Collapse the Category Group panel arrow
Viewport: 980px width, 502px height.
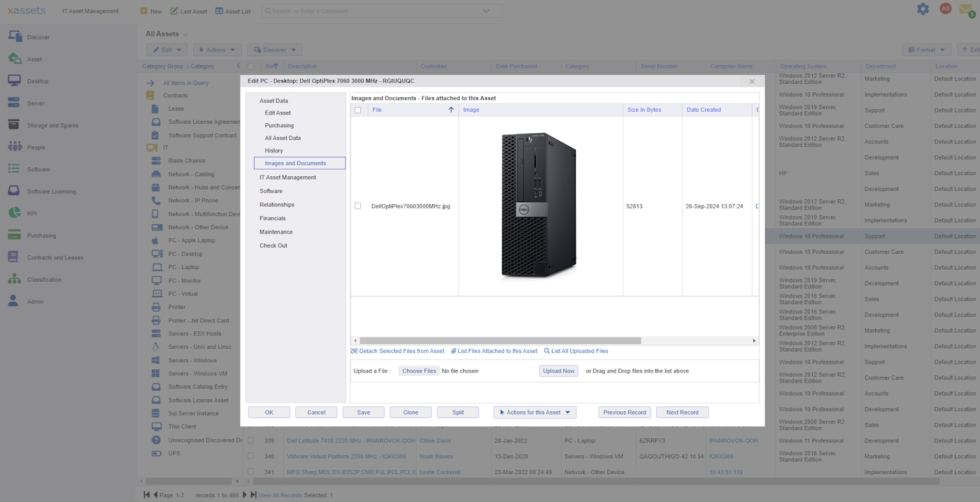[238, 66]
